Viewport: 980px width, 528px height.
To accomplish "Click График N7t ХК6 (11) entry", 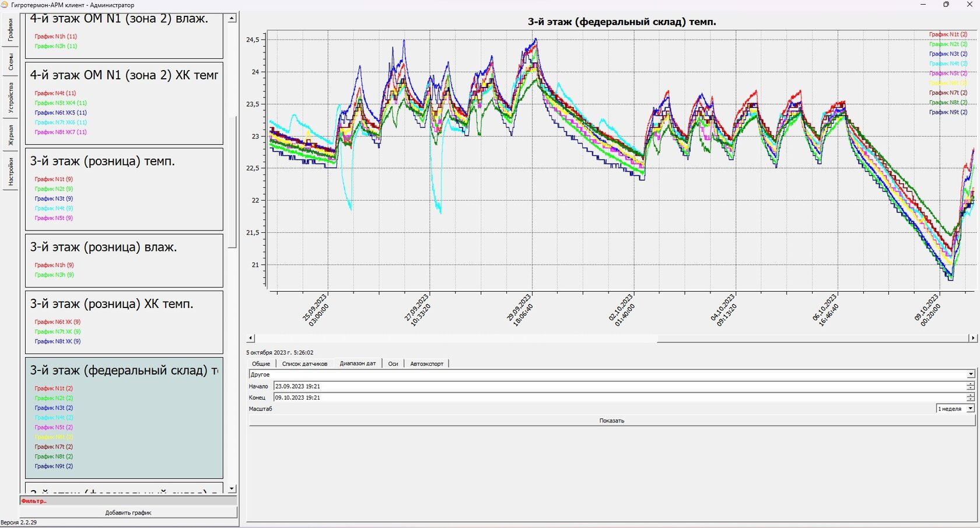I will [x=61, y=123].
